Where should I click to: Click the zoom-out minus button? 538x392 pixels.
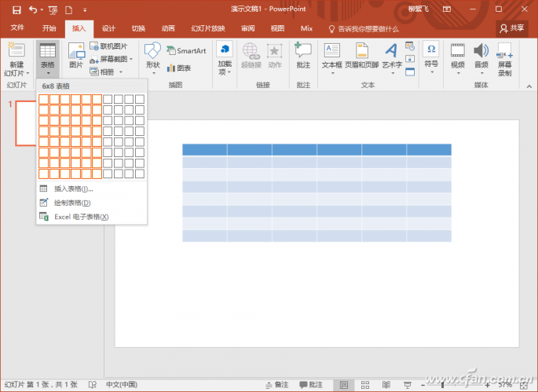[423, 385]
